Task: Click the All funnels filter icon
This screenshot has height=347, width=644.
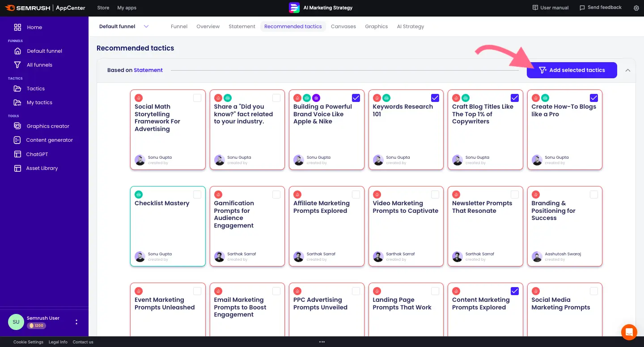Action: 17,65
